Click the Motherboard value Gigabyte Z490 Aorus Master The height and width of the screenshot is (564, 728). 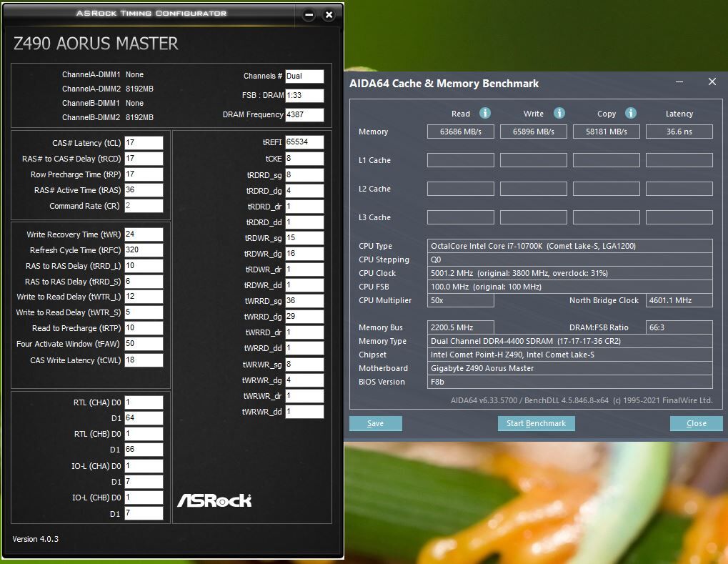[x=569, y=368]
